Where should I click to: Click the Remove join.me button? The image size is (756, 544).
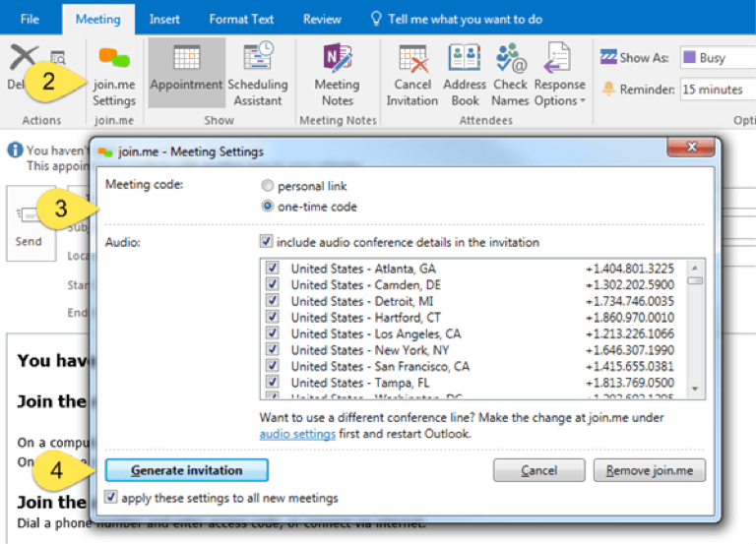(650, 470)
